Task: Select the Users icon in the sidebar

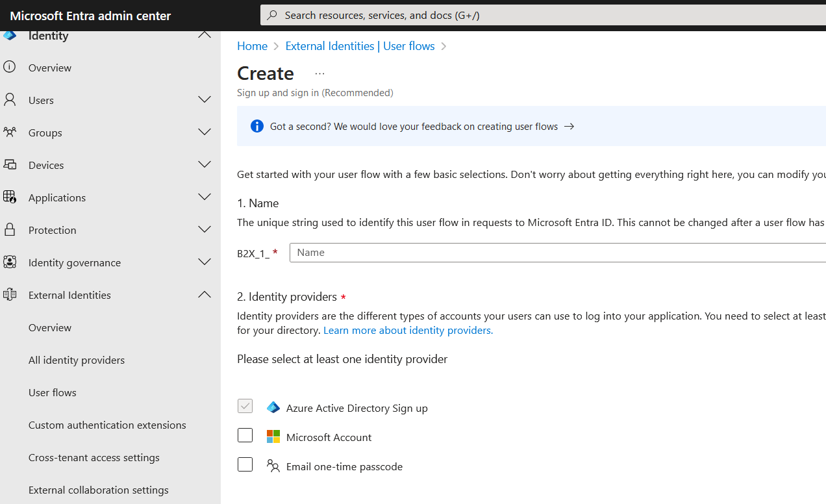Action: click(10, 99)
